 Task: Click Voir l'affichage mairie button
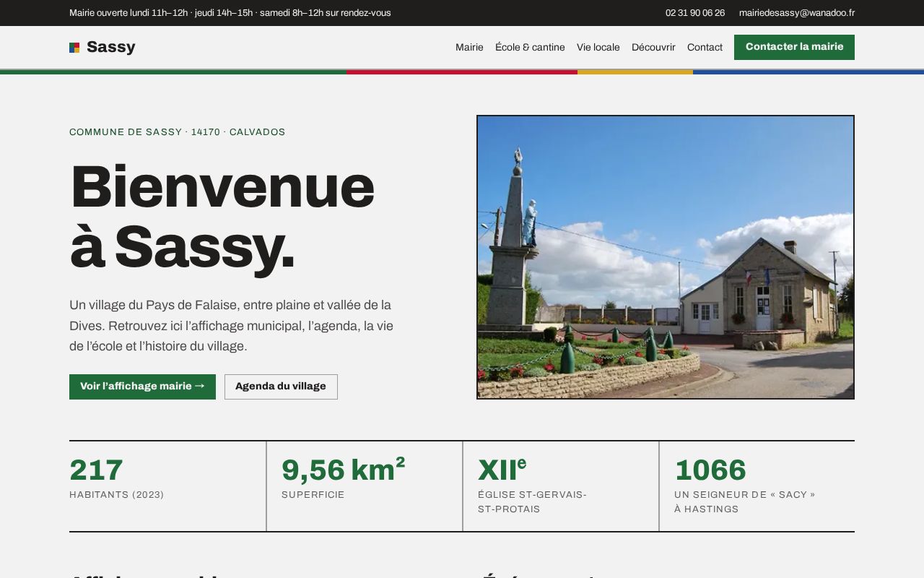click(142, 387)
